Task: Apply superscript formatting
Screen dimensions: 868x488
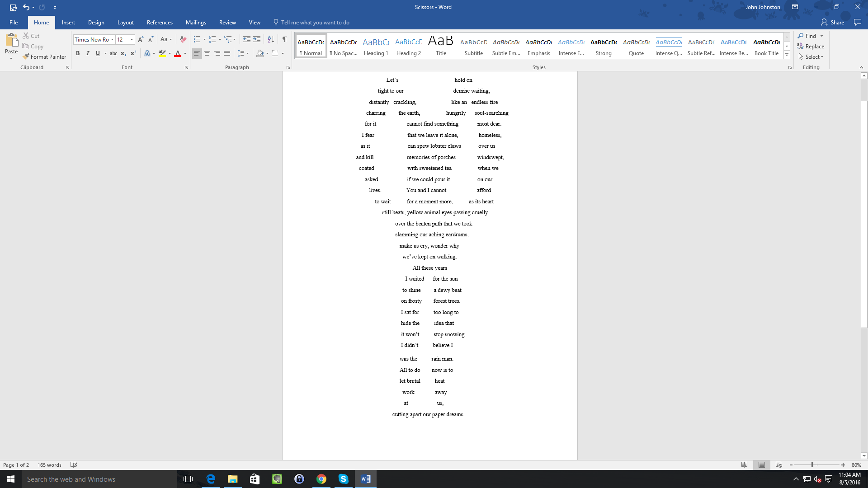Action: point(133,53)
